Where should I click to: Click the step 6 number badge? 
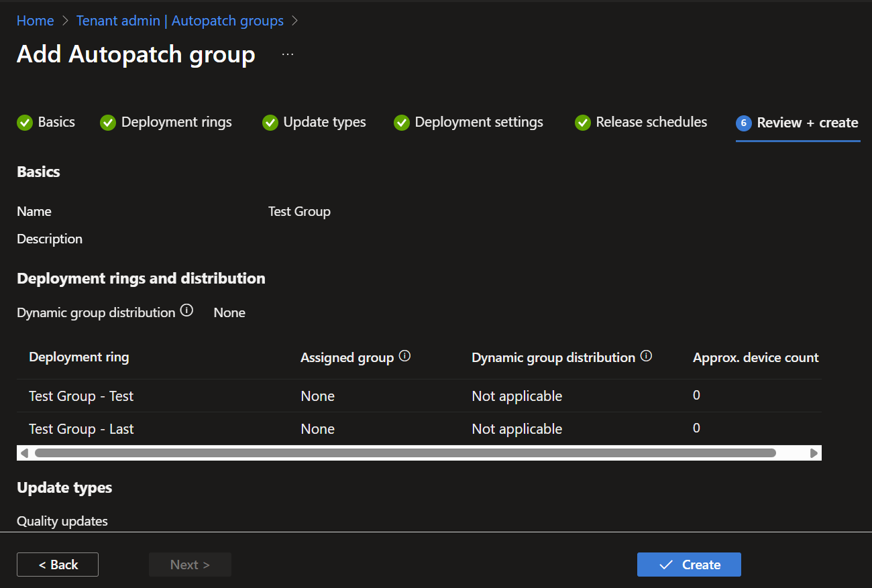(743, 123)
